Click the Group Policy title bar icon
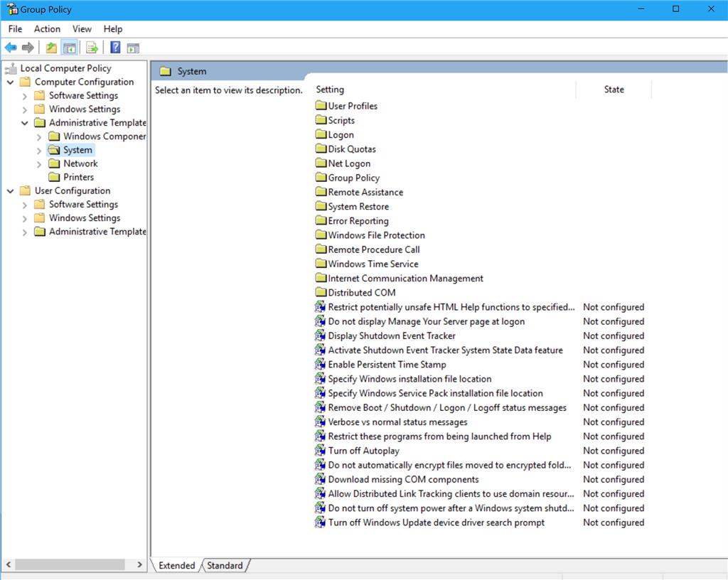Image resolution: width=728 pixels, height=580 pixels. pyautogui.click(x=12, y=9)
